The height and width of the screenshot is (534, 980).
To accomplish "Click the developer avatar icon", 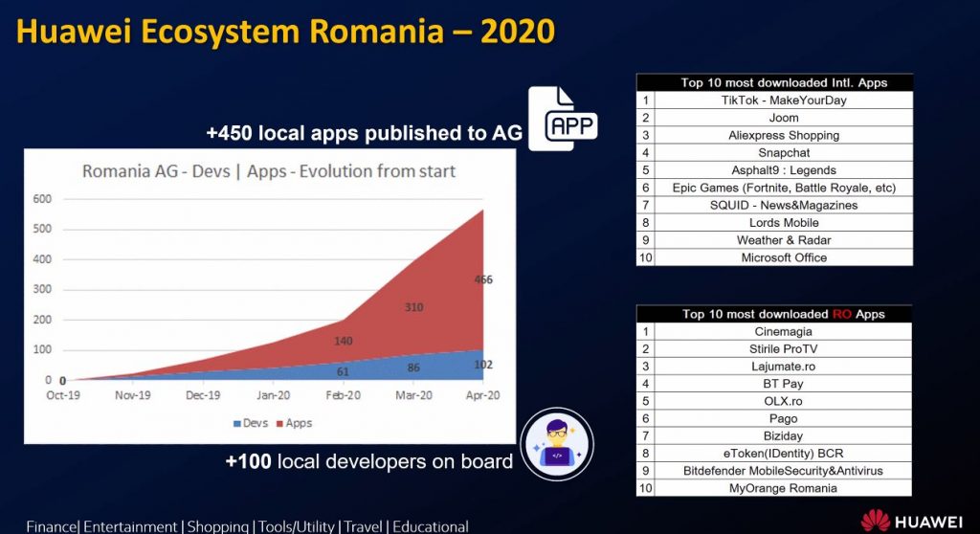I will 557,444.
